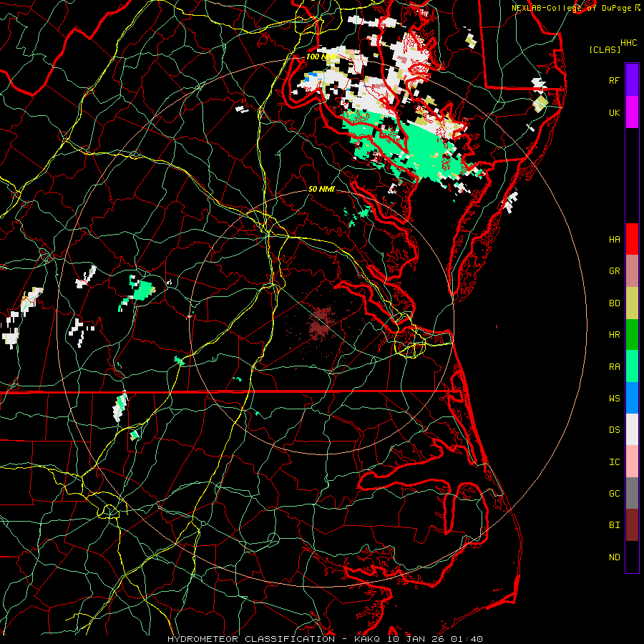This screenshot has width=644, height=644.
Task: Click the UK magenta legend swatch
Action: pyautogui.click(x=632, y=112)
